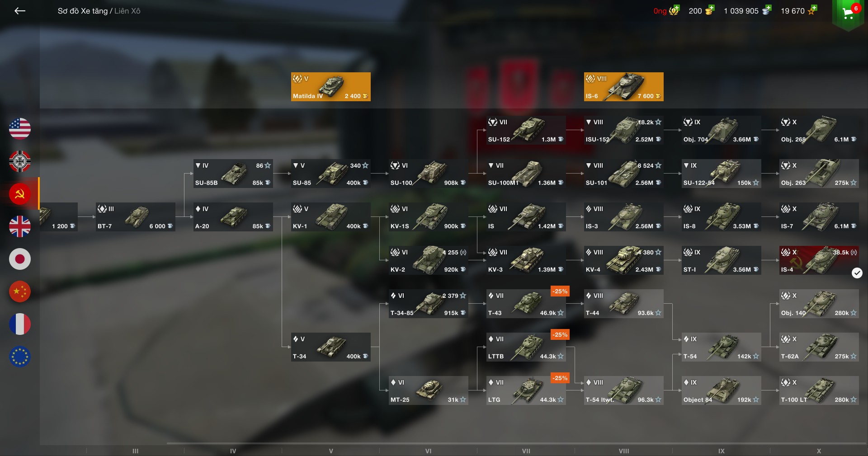
Task: Select the Japan nation flag icon
Action: (x=20, y=259)
